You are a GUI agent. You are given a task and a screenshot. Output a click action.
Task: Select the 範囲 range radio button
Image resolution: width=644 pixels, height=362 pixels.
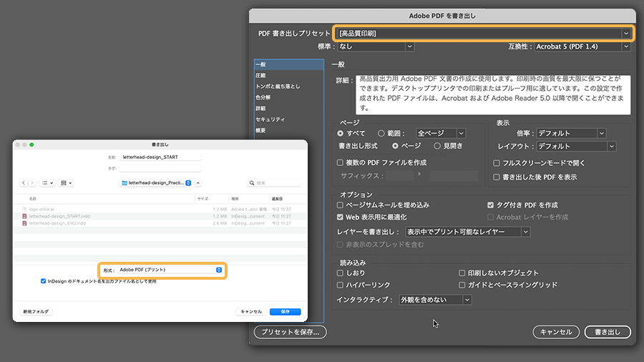381,133
